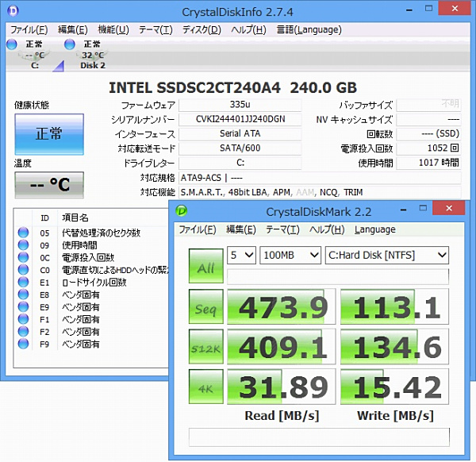Open ファイル(F) menu in CrystalDiskMark
This screenshot has width=476, height=462.
click(x=198, y=229)
